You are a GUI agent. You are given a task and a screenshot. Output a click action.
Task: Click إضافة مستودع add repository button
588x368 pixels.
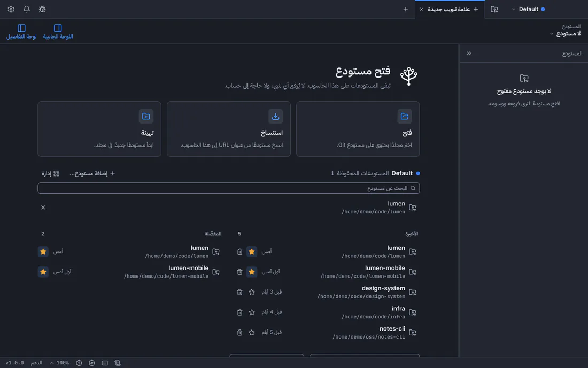[x=92, y=173]
